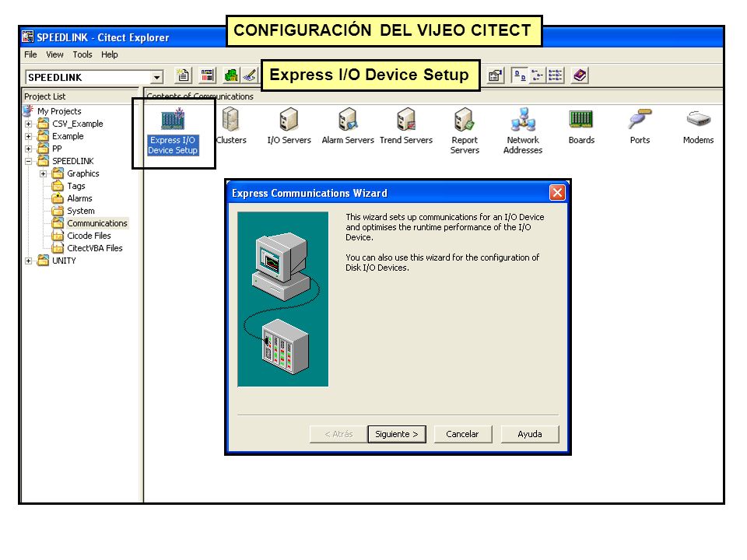
Task: Select the Communications folder
Action: 97,223
